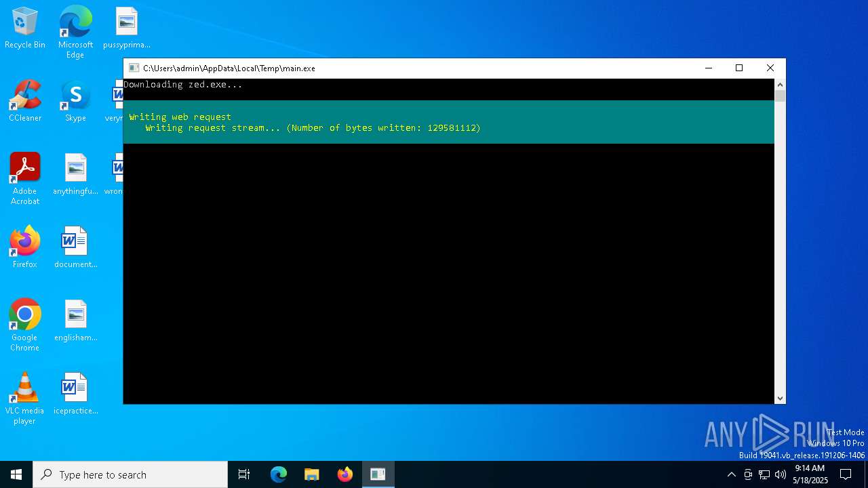Viewport: 868px width, 488px height.
Task: Launch Microsoft Edge from desktop shortcut
Action: click(x=75, y=32)
